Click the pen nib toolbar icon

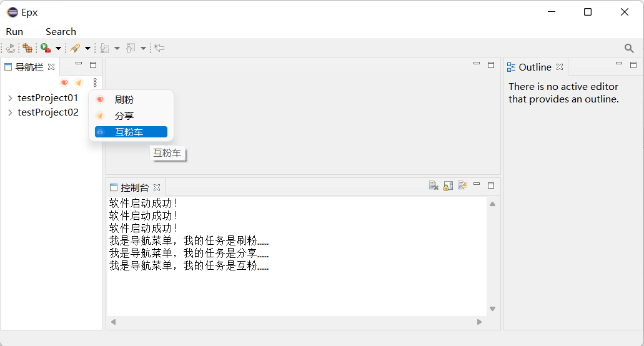(x=75, y=48)
